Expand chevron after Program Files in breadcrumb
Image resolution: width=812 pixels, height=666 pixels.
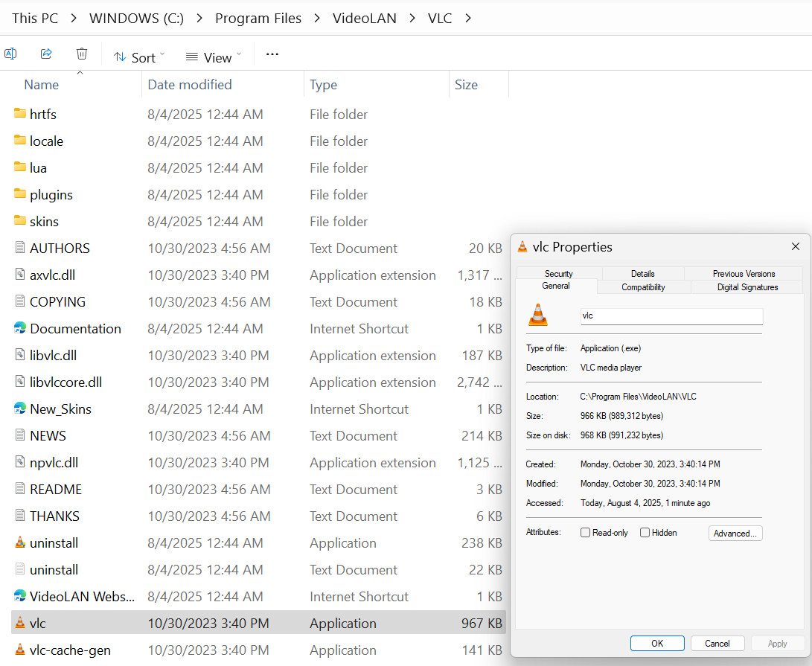click(317, 19)
